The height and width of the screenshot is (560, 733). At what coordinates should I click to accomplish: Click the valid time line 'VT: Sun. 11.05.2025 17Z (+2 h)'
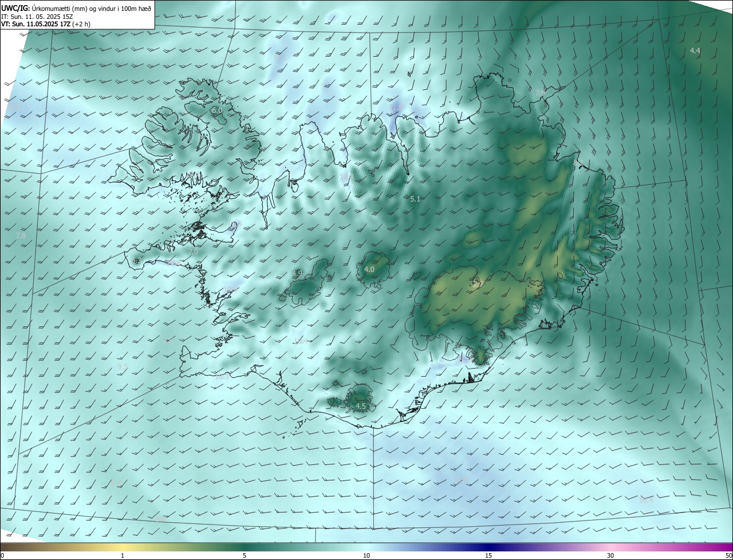click(x=46, y=24)
